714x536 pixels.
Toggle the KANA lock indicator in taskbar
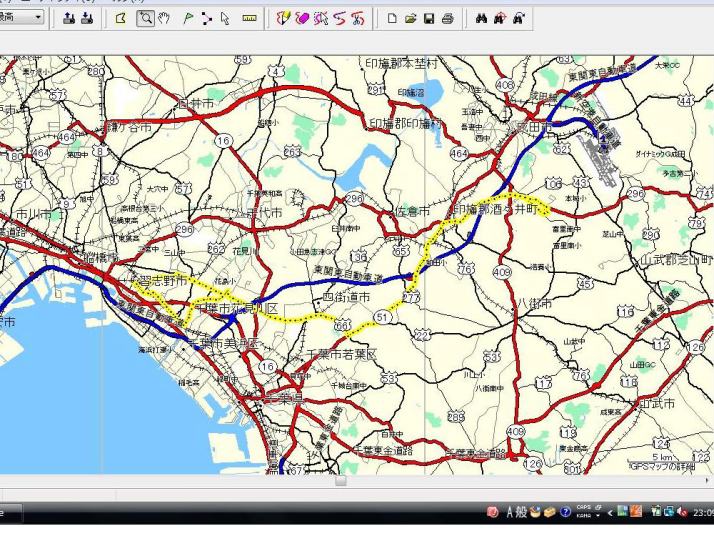(x=584, y=516)
